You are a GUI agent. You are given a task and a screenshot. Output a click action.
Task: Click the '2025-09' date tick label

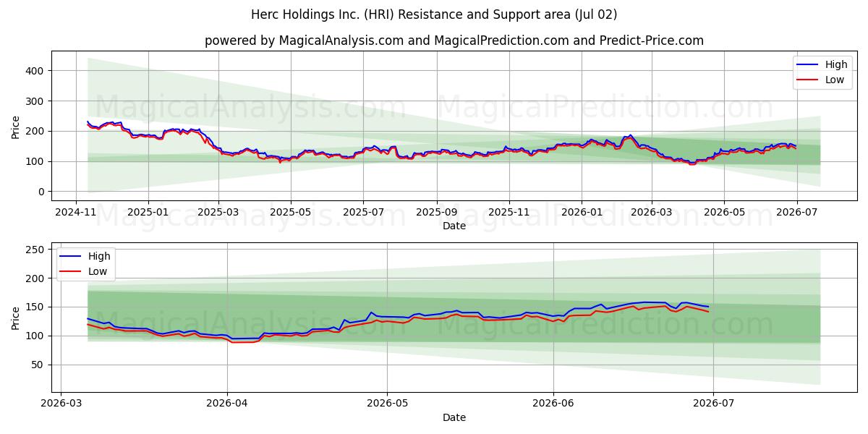click(437, 213)
